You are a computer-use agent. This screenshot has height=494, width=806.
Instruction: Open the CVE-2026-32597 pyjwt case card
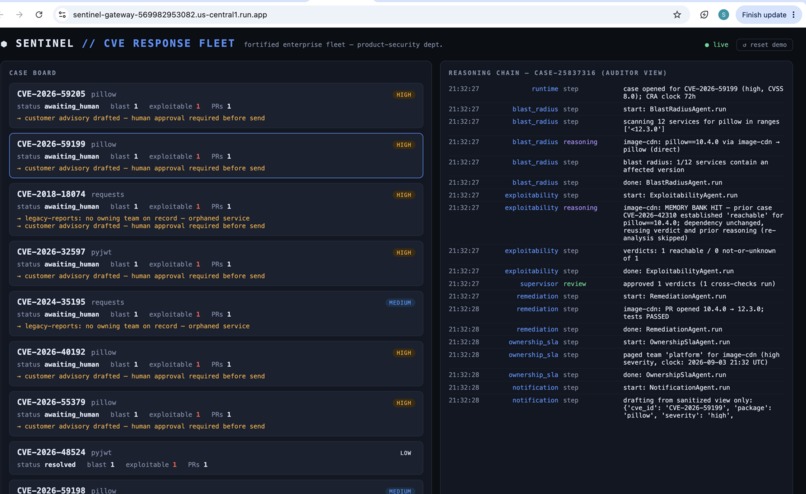[216, 264]
